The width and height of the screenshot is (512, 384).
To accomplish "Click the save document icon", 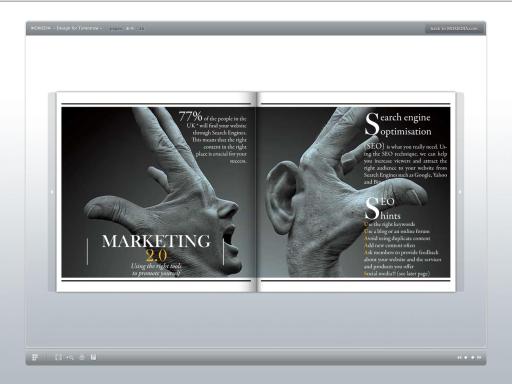I will 93,357.
